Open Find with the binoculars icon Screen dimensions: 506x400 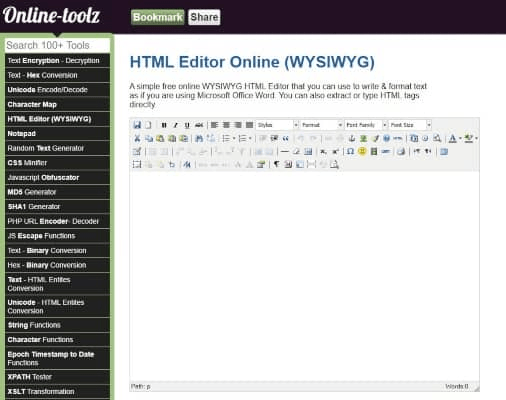coord(199,138)
